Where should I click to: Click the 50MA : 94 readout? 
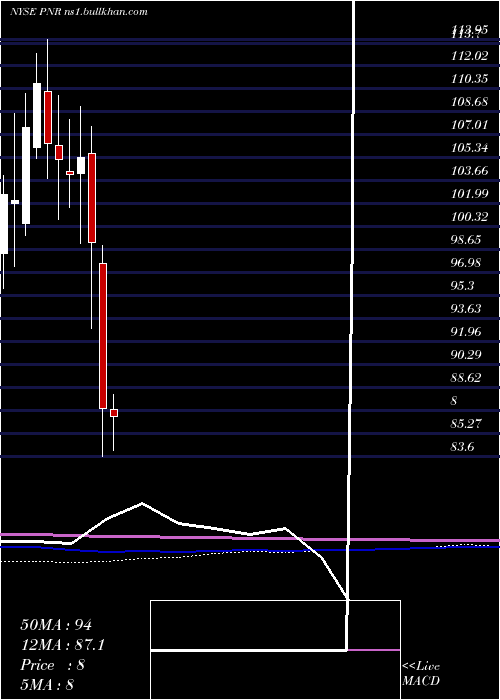tap(56, 625)
